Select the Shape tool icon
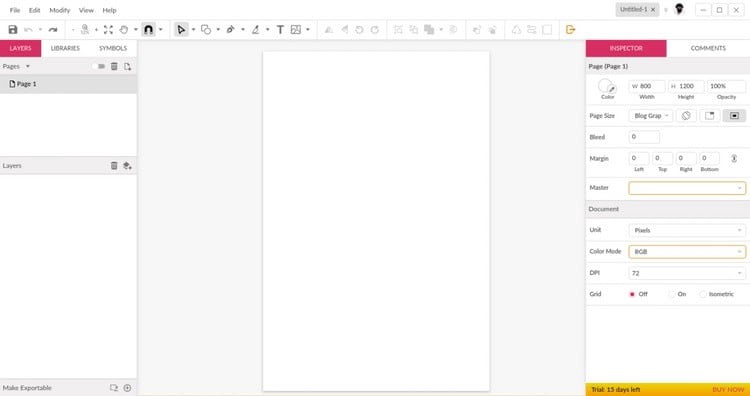Image resolution: width=750 pixels, height=396 pixels. tap(206, 30)
